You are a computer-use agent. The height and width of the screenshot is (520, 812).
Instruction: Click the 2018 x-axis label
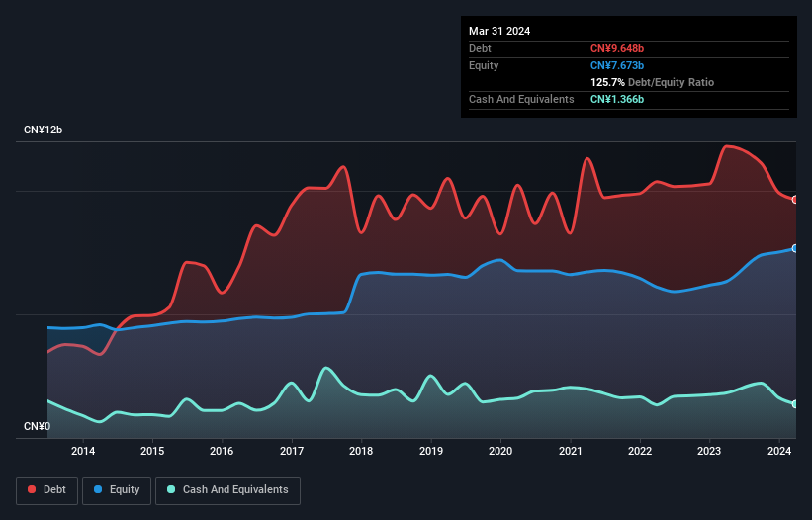[x=361, y=451]
